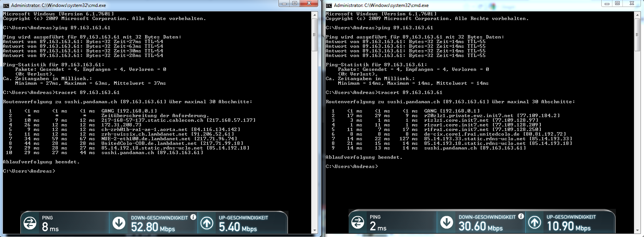
Task: Close the left cmd.exe window
Action: click(x=309, y=3)
